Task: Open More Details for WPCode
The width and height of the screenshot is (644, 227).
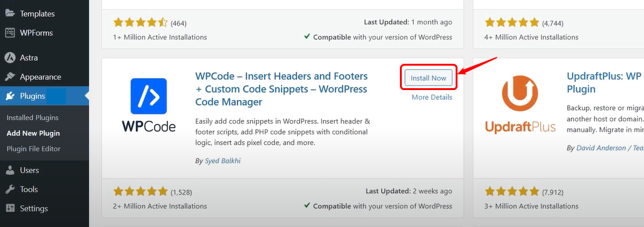Action: (x=432, y=98)
